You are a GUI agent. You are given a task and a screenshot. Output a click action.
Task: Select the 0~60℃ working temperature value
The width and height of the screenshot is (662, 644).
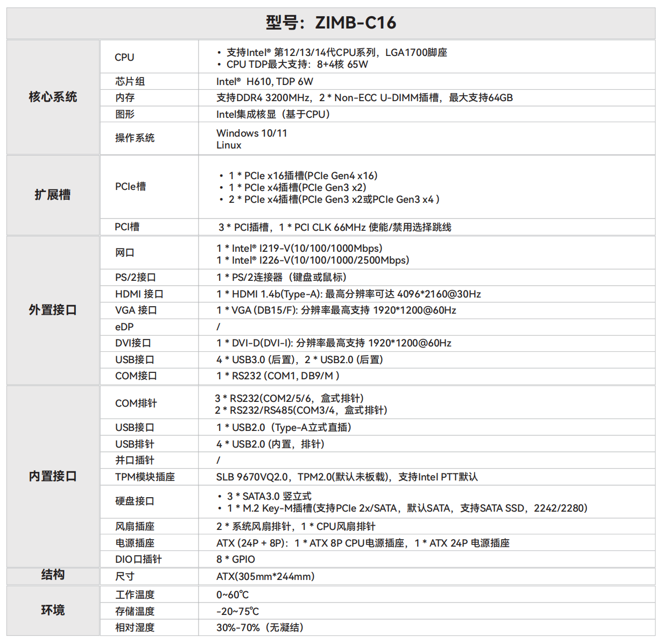click(233, 595)
